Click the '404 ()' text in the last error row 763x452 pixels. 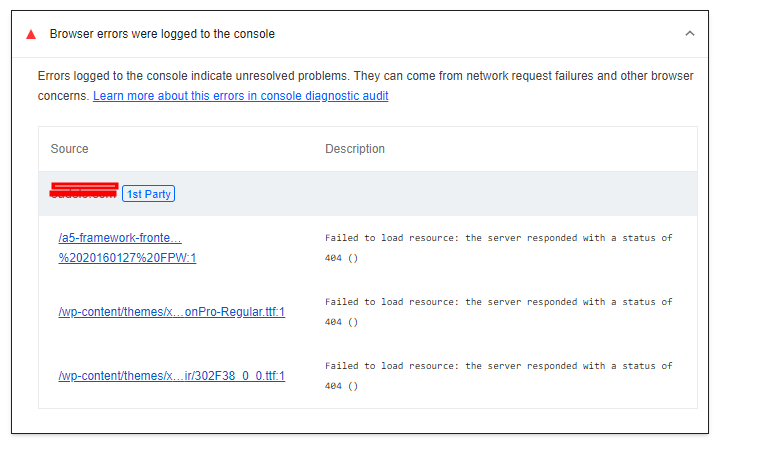coord(341,386)
